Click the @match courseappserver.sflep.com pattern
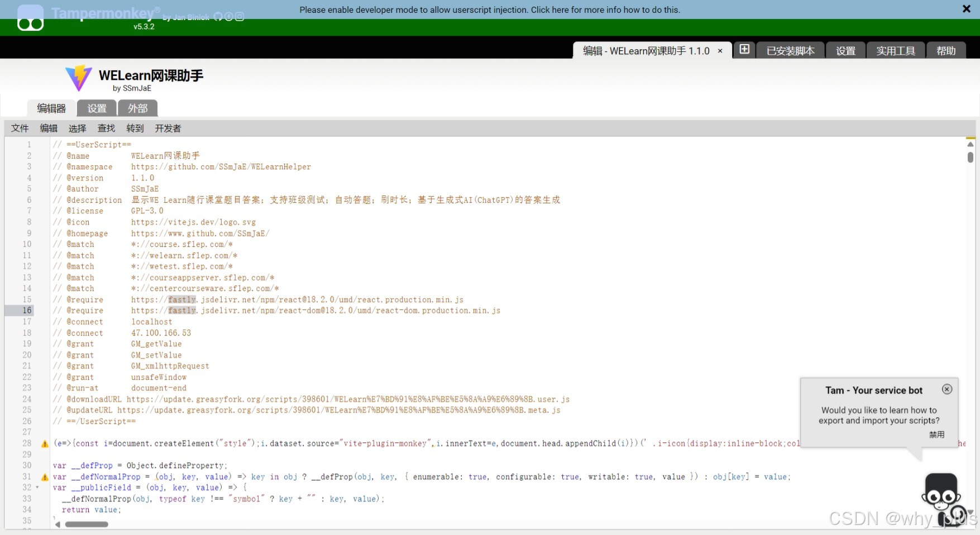Screen dimensions: 980x535 203,278
